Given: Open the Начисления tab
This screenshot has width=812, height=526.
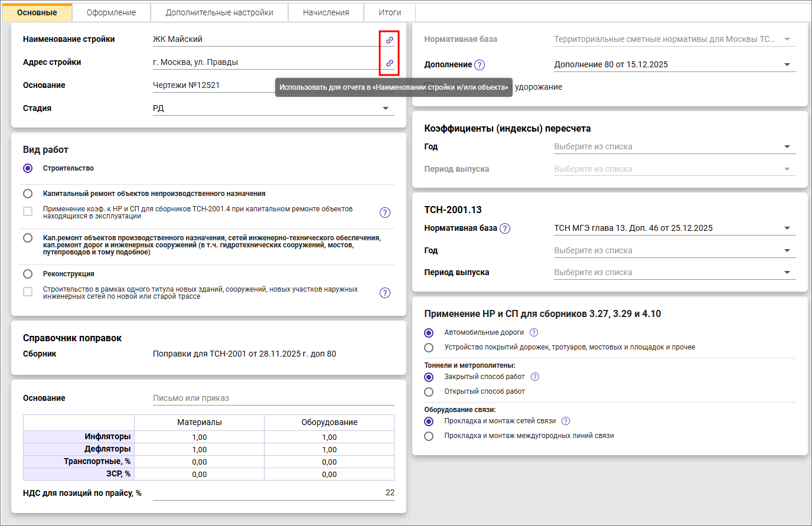Looking at the screenshot, I should tap(326, 12).
